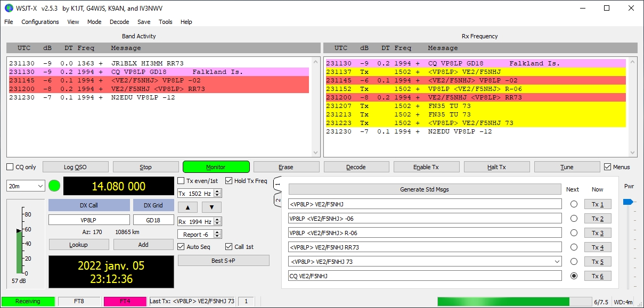Image resolution: width=644 pixels, height=308 pixels.
Task: Click the Report -6 spin box
Action: pyautogui.click(x=200, y=235)
